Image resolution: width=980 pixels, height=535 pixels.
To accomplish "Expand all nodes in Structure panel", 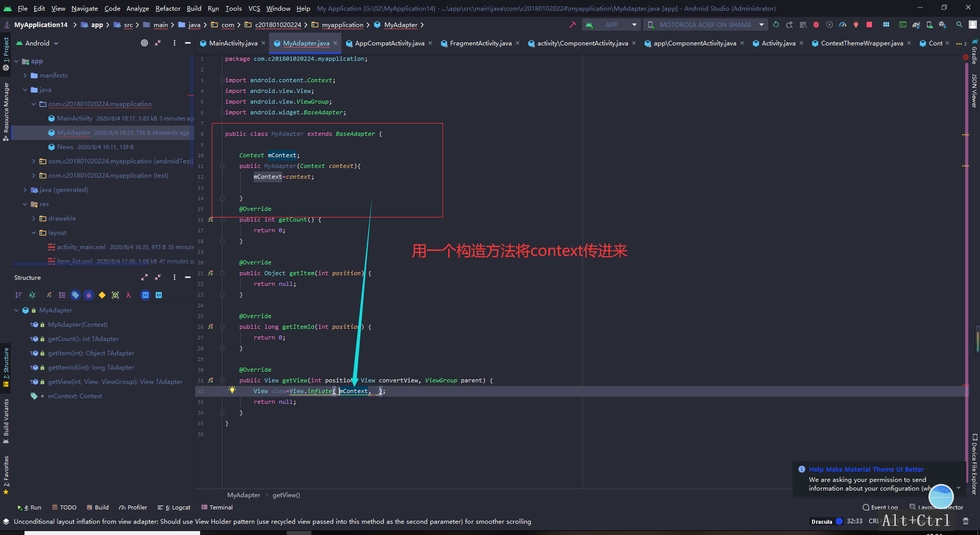I will tap(144, 277).
